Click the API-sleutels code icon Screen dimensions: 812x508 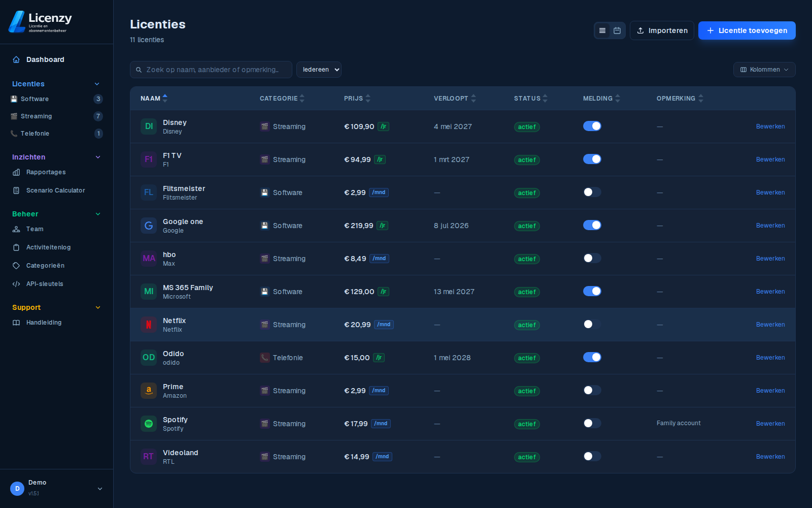(16, 284)
